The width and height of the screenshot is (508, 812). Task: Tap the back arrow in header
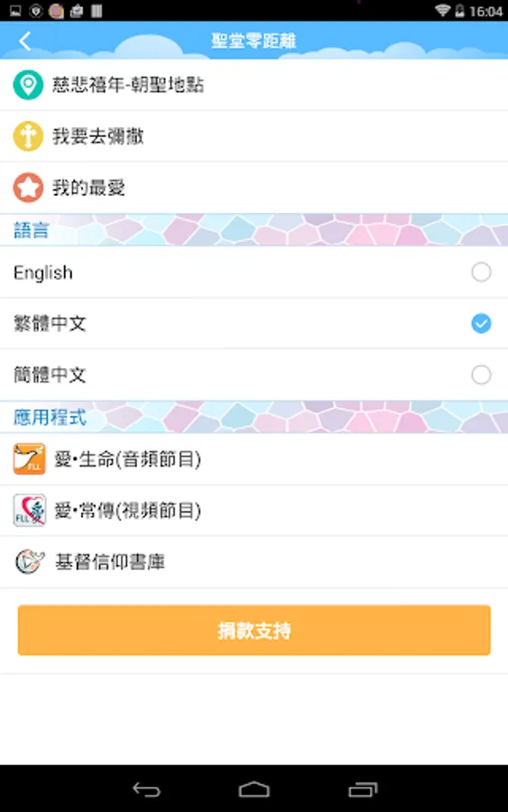point(25,41)
